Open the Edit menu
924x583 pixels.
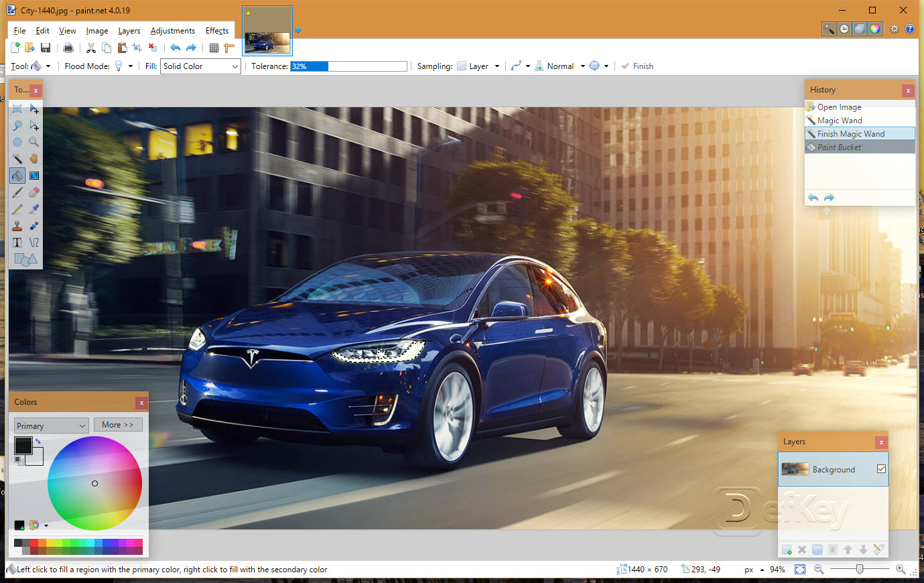click(x=42, y=30)
